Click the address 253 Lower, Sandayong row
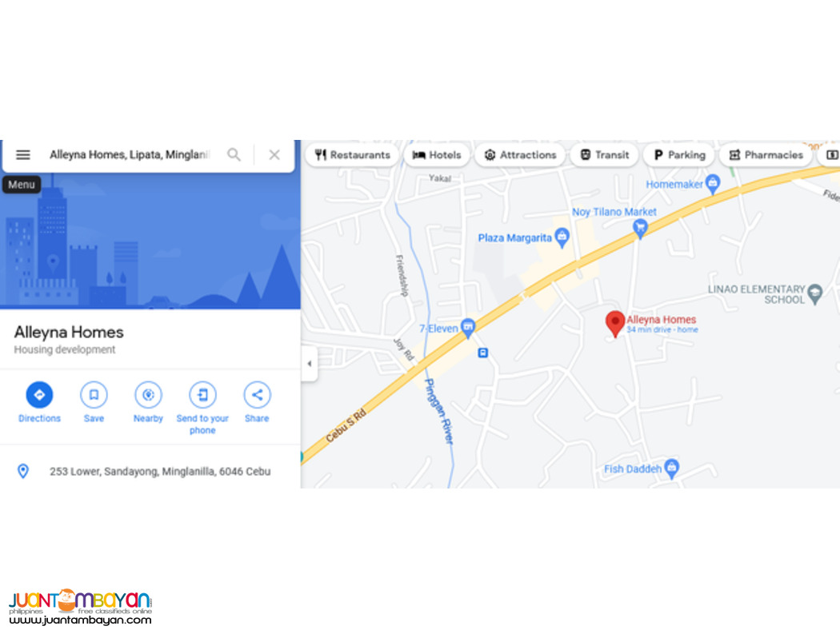The image size is (840, 630). 150,471
